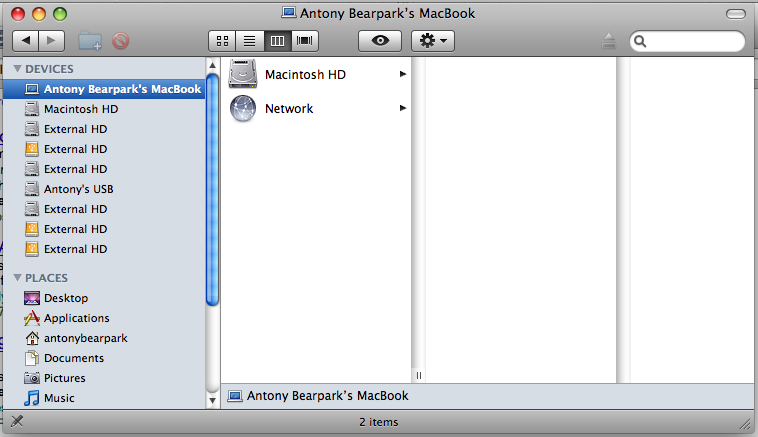Select External HD directly above PLACES header

[x=104, y=249]
